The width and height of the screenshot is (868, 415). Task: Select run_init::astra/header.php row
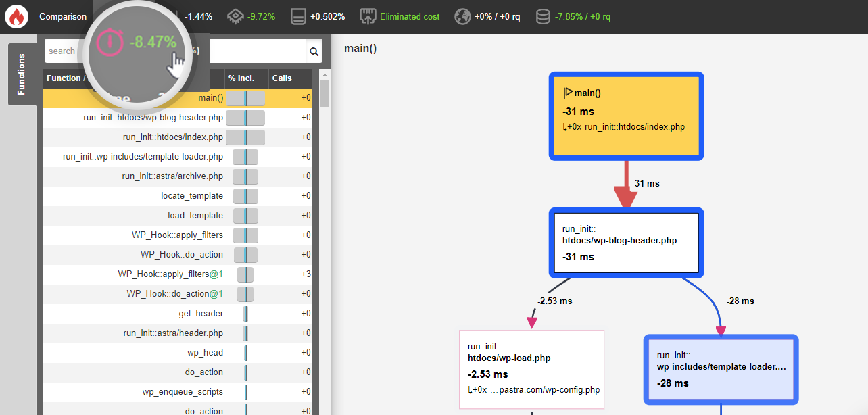[178, 333]
